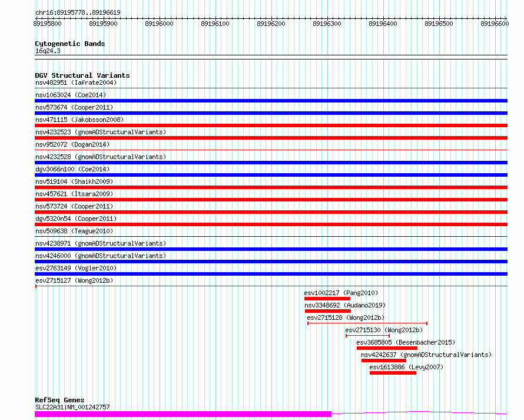Image resolution: width=524 pixels, height=420 pixels.
Task: Open variant esv2715128 (Wong2012b)
Action: 346,318
